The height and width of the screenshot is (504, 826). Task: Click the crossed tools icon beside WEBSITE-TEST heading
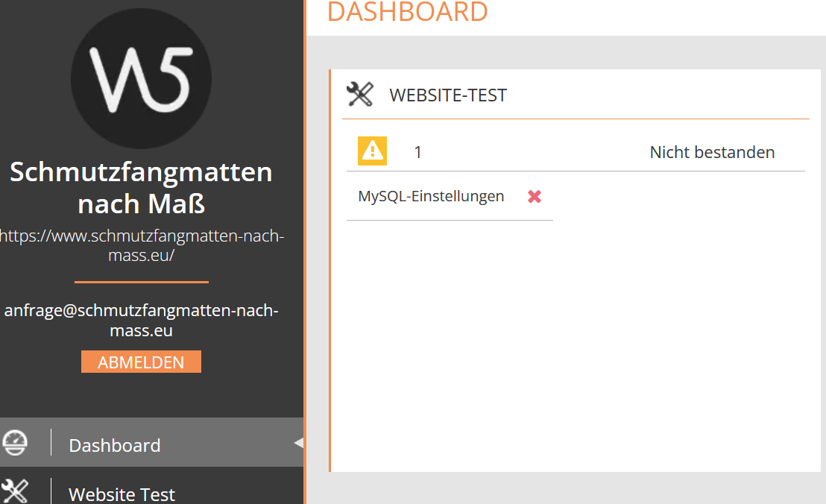click(x=360, y=95)
